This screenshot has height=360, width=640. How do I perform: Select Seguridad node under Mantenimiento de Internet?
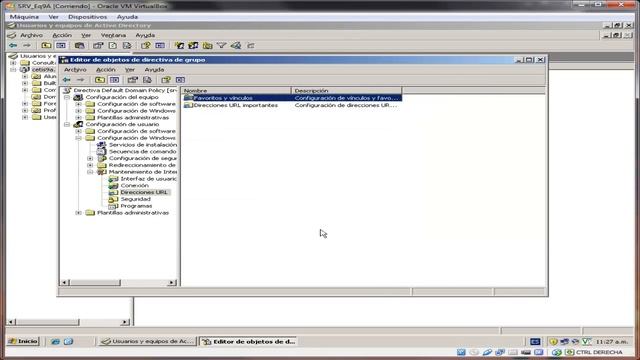tap(136, 199)
